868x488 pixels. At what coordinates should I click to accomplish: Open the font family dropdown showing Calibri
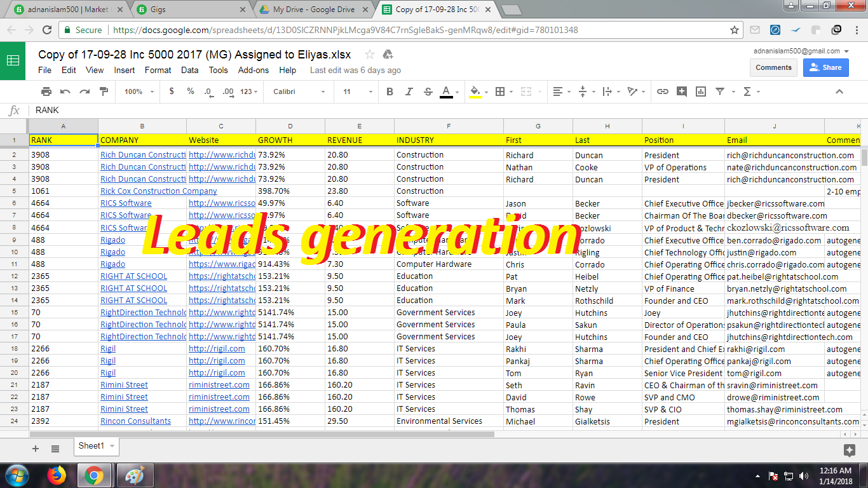tap(297, 91)
